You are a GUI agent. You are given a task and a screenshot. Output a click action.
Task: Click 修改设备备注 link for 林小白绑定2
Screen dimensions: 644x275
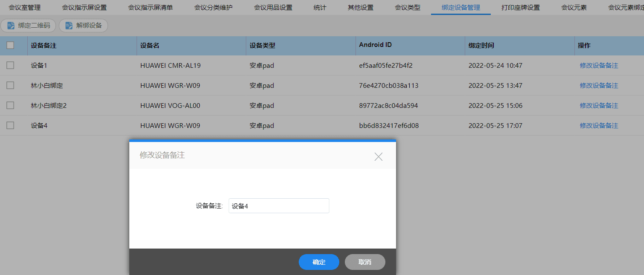pos(599,106)
